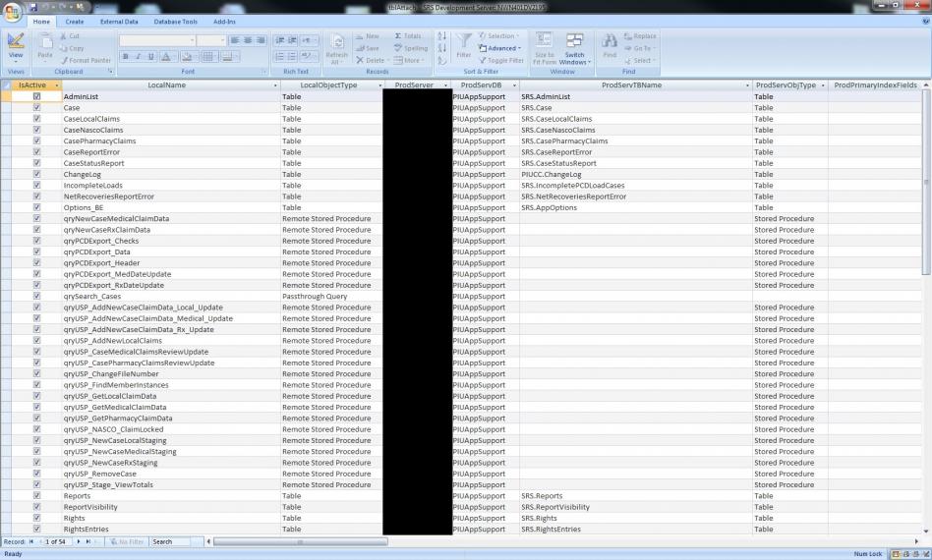932x560 pixels.
Task: Toggle IsActive checkbox for qrySearch_Cases row
Action: pyautogui.click(x=36, y=296)
